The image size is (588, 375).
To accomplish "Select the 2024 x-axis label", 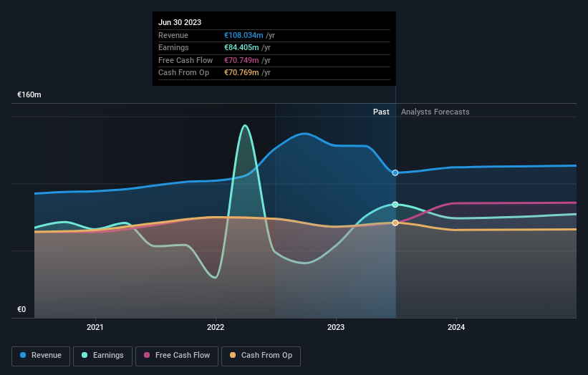I will pos(456,327).
